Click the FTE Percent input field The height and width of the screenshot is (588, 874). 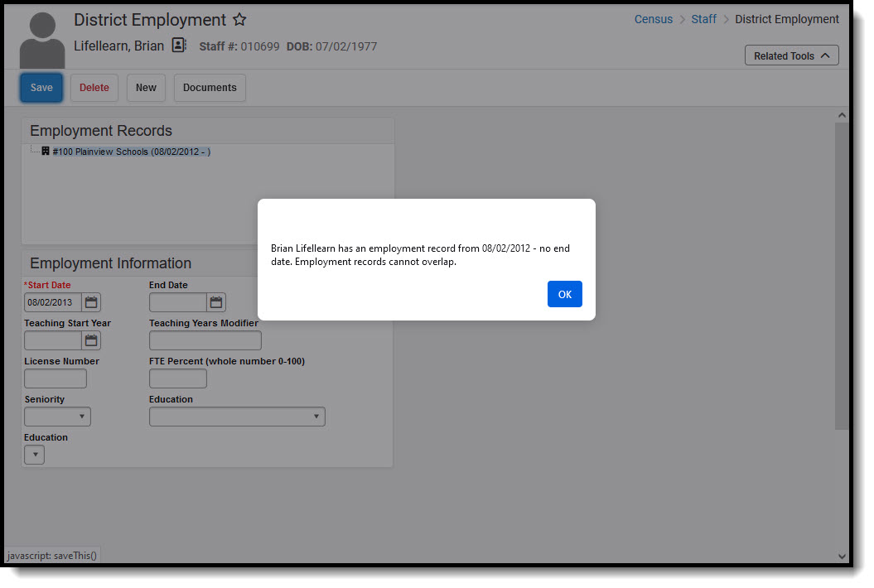pos(178,378)
